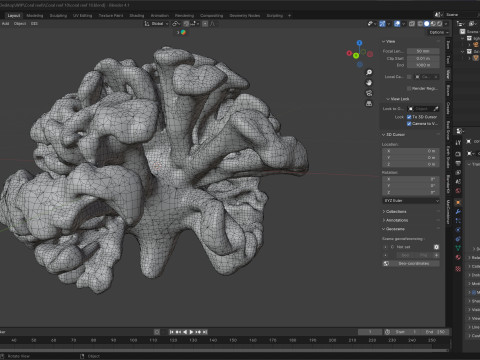Open the Render properties tab icon
The height and width of the screenshot is (360, 480).
[458, 154]
